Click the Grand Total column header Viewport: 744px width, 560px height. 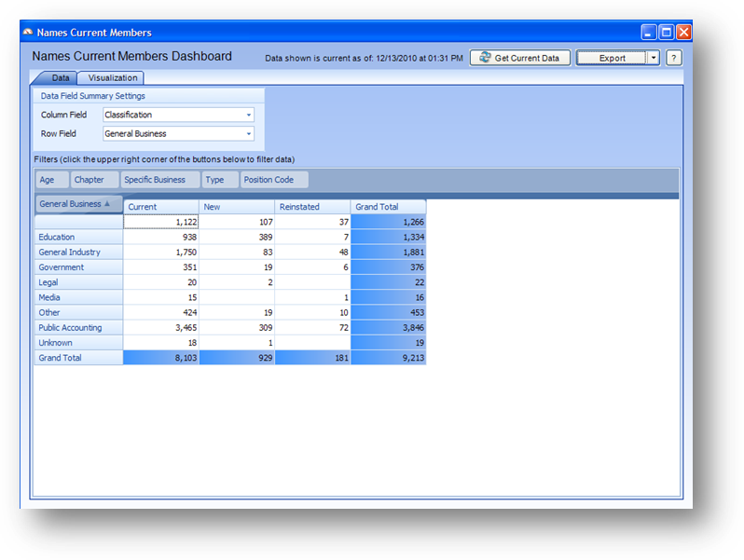click(x=388, y=207)
